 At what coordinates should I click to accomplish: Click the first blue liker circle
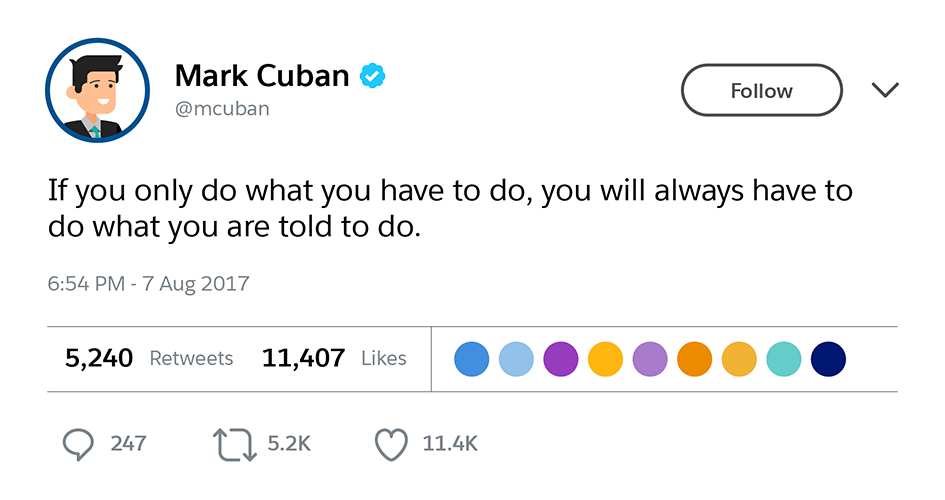click(472, 358)
